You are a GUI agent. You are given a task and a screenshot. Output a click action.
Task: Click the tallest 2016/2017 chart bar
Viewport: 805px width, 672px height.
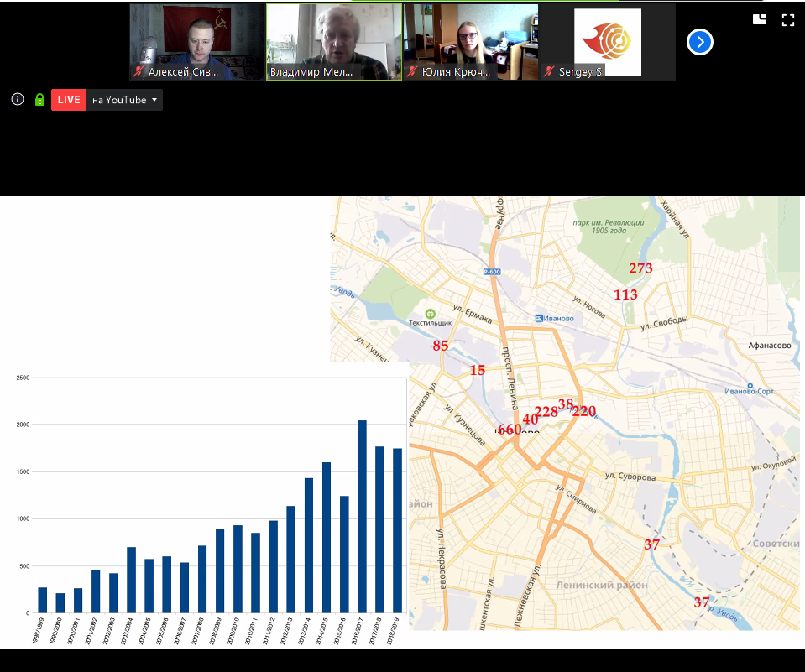[362, 516]
